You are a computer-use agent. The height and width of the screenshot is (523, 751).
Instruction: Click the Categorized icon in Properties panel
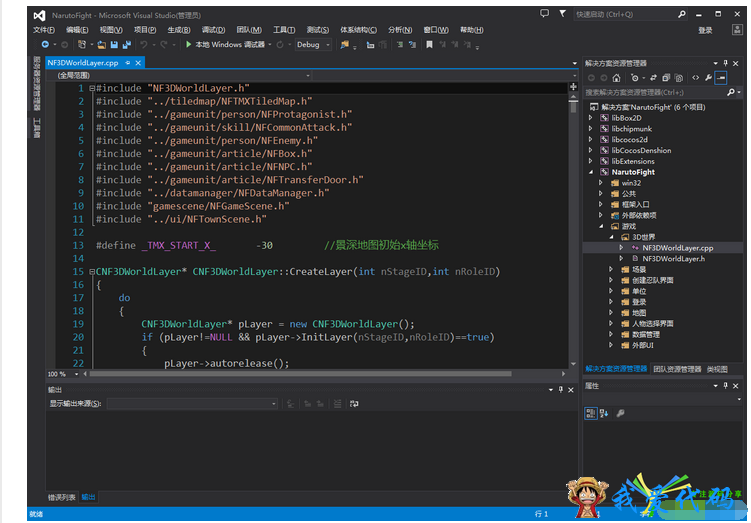point(591,413)
